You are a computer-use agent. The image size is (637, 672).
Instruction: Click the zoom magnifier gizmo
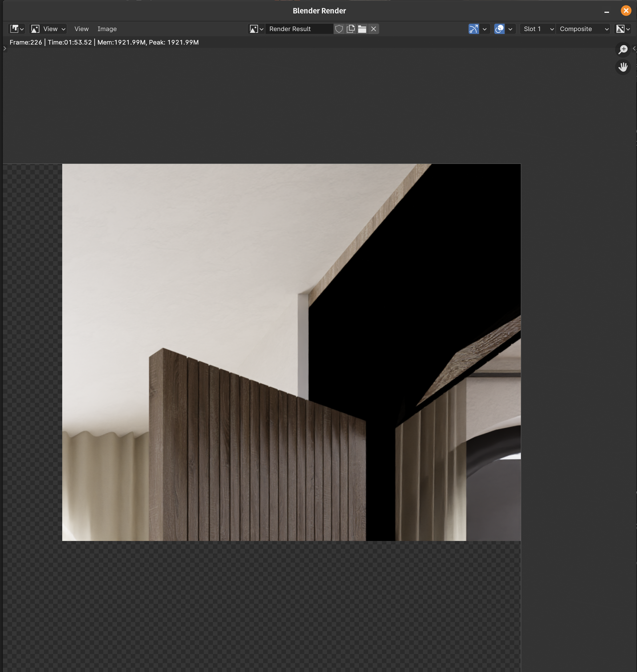(x=623, y=50)
